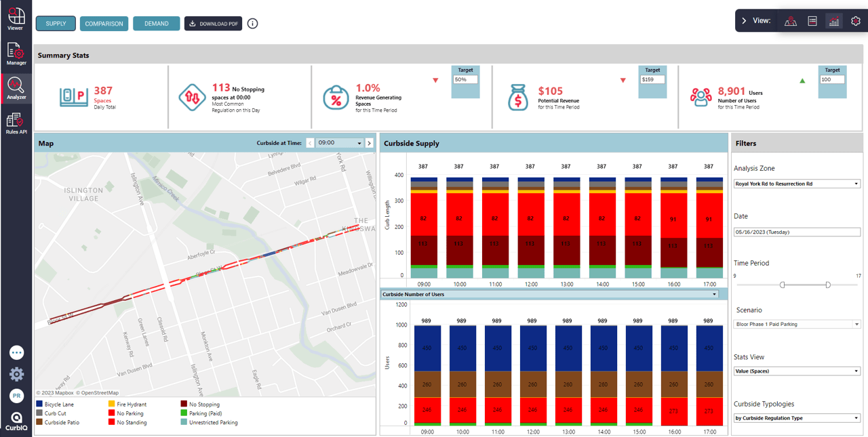
Task: Expand the Curbside Number of Users selector
Action: (714, 294)
